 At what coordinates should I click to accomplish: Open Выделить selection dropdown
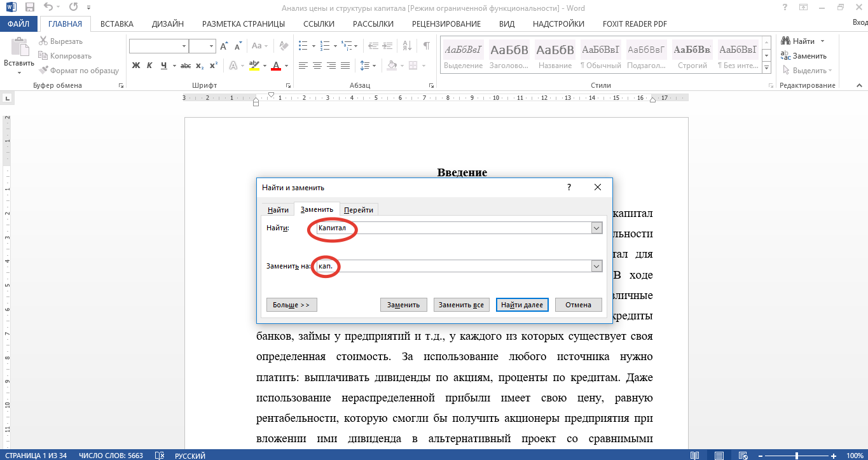click(x=806, y=71)
